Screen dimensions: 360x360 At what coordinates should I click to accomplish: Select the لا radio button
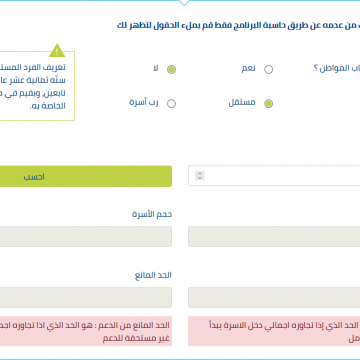click(x=171, y=69)
